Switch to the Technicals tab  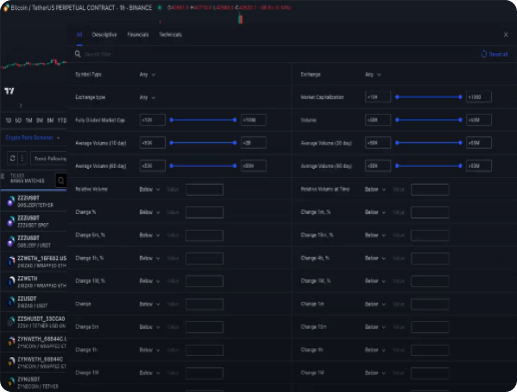(170, 35)
